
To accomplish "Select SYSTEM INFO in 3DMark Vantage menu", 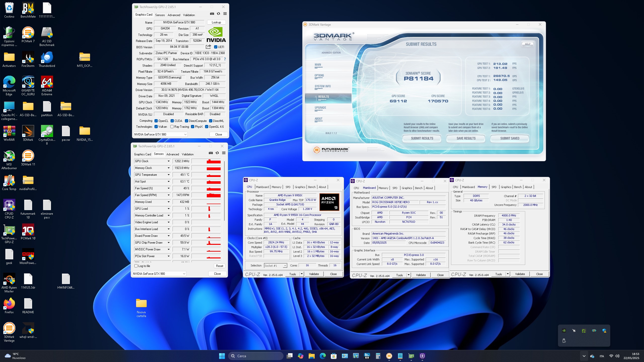I will pyautogui.click(x=323, y=86).
